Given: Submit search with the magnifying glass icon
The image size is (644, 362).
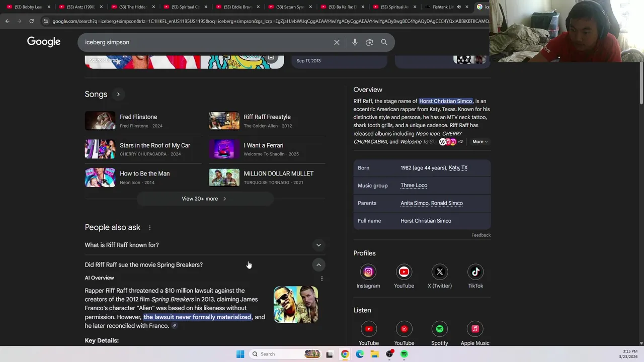Looking at the screenshot, I should tap(384, 42).
